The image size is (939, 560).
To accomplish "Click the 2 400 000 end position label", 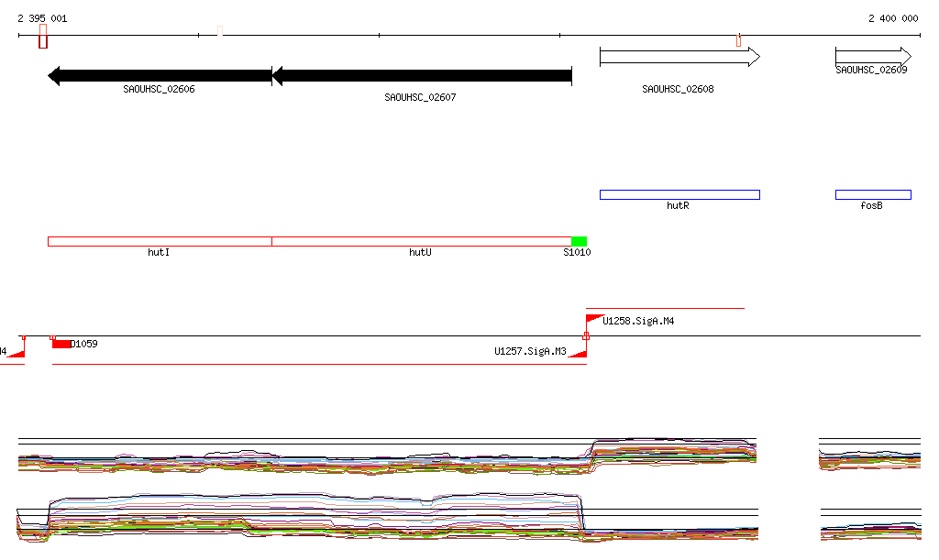I will 892,18.
